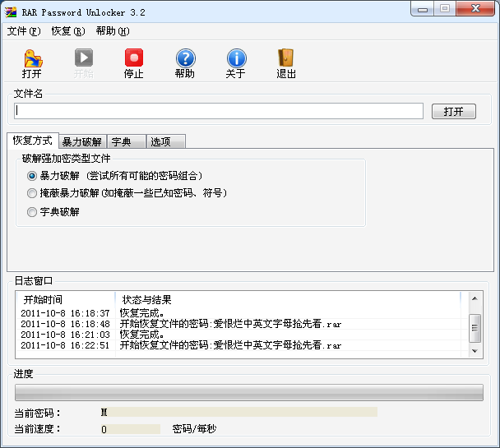Switch to the 恢复方式 tab
The height and width of the screenshot is (448, 500).
click(x=33, y=141)
